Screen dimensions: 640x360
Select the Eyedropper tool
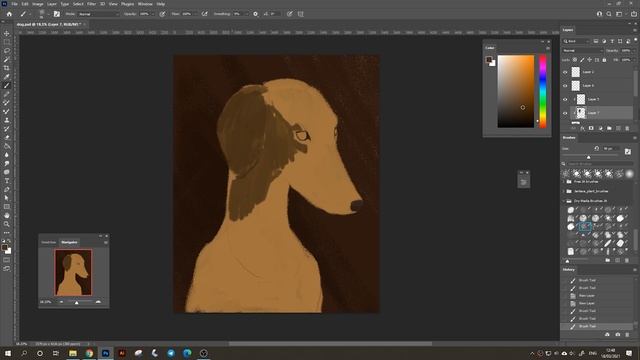pos(7,77)
